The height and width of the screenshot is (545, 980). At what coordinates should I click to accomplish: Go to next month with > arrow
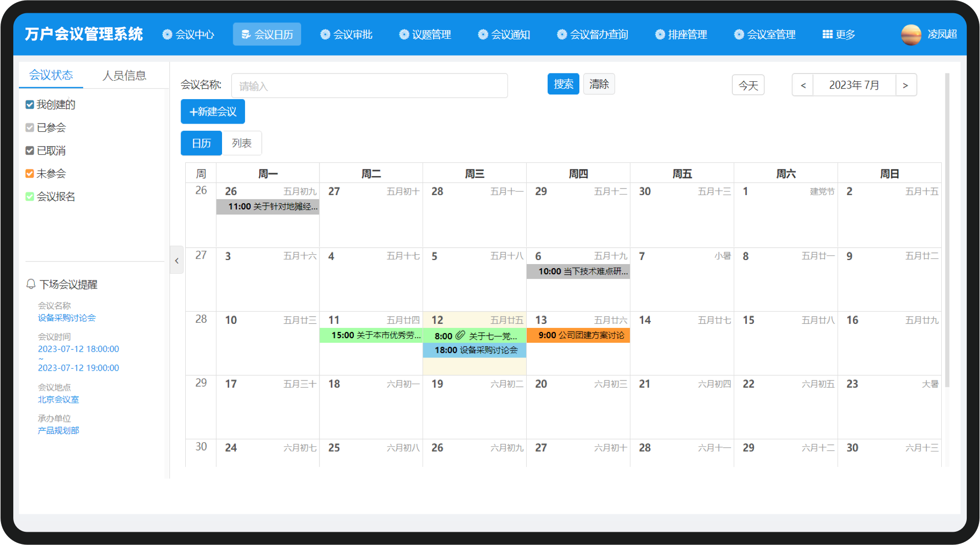(x=905, y=85)
